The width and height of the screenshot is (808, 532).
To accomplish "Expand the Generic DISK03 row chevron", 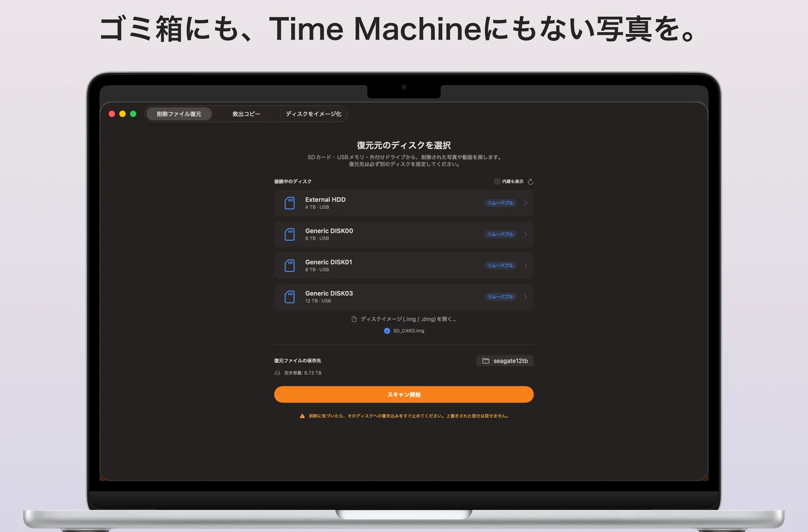I will 526,297.
